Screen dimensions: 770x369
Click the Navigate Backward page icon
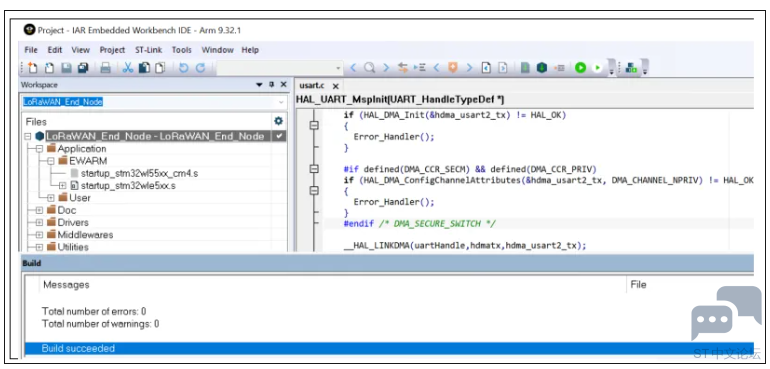tap(486, 68)
